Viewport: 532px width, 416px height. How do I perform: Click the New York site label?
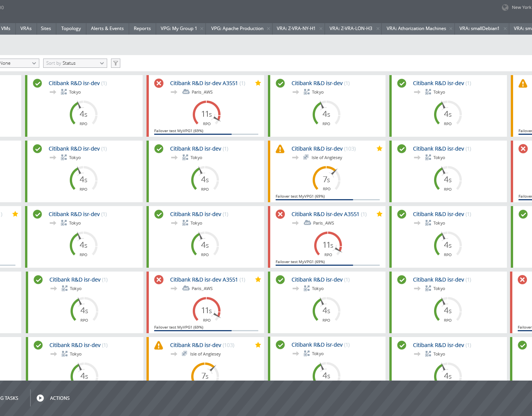pyautogui.click(x=522, y=7)
